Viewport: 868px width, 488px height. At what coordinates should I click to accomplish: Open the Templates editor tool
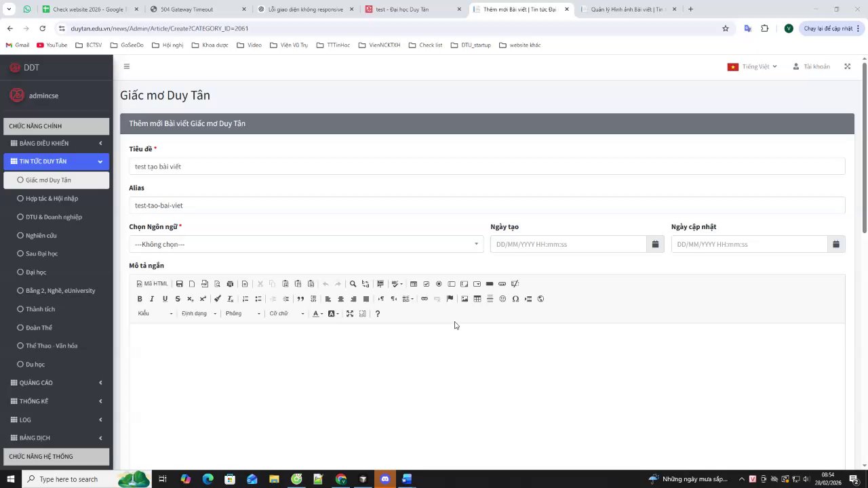(245, 284)
